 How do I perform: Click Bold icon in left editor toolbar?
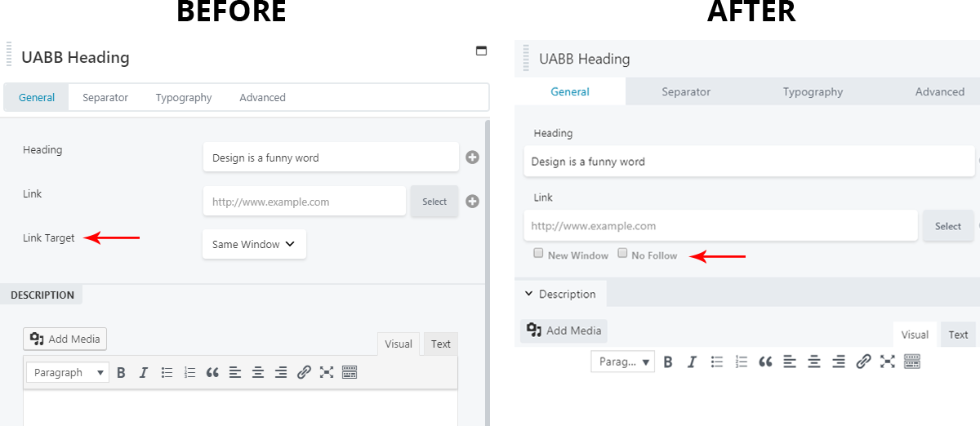tap(121, 373)
